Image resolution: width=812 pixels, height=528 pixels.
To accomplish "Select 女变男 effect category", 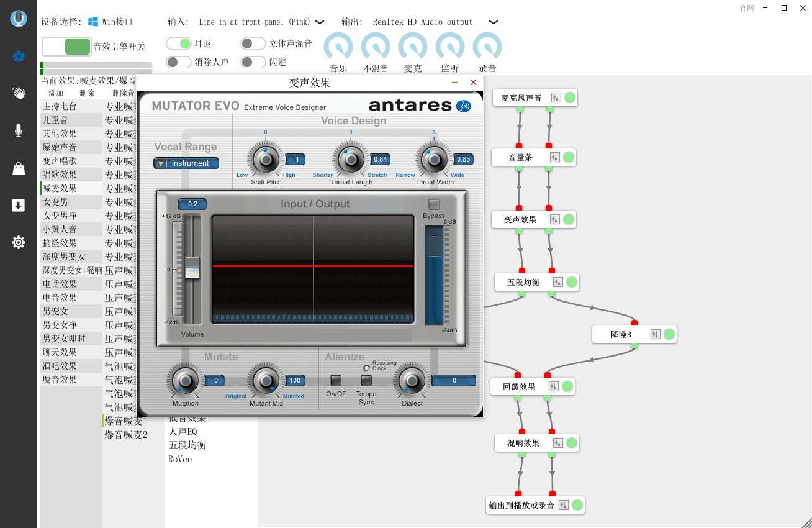I will (x=71, y=202).
